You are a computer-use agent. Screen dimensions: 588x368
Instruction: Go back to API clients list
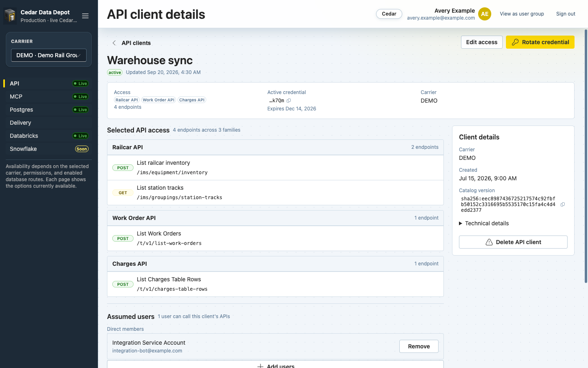(x=136, y=43)
